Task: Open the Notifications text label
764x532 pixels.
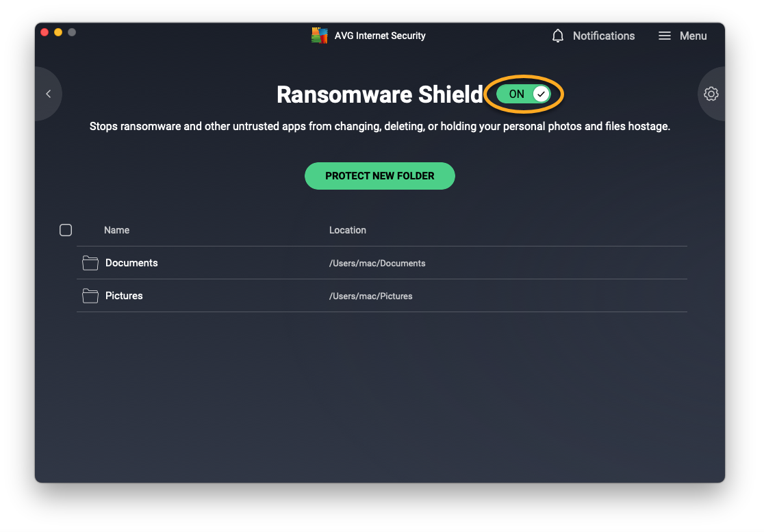Action: pyautogui.click(x=603, y=36)
